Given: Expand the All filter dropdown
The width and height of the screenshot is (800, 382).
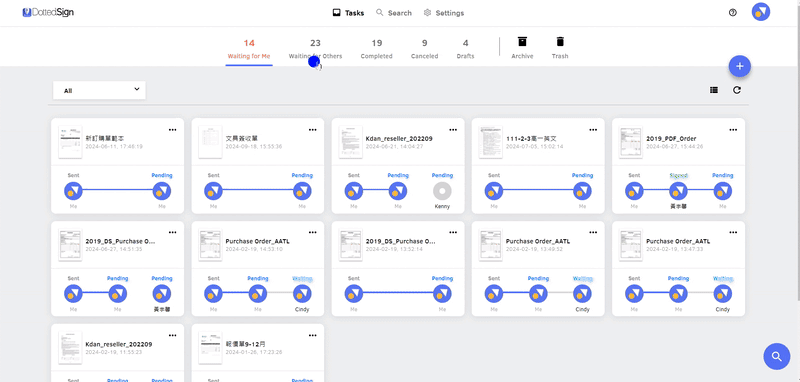Looking at the screenshot, I should click(x=99, y=90).
